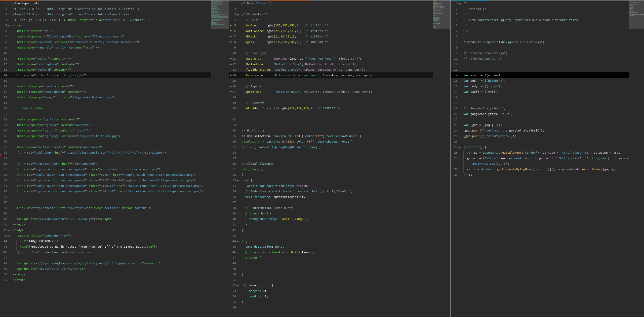Click the og:type "website" meta line

point(54,125)
